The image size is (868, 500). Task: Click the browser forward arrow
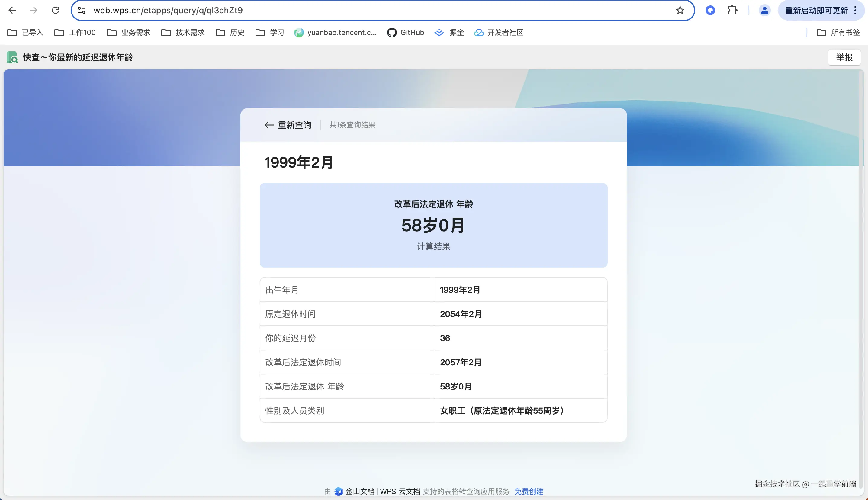point(34,10)
